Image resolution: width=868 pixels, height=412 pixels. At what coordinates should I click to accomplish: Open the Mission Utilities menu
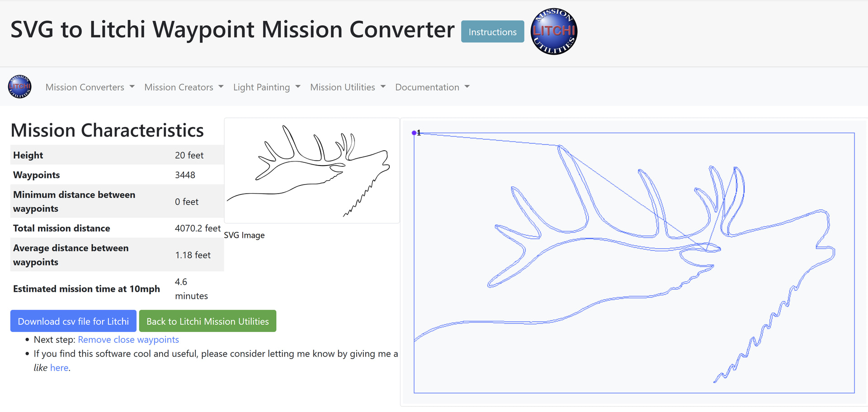348,87
